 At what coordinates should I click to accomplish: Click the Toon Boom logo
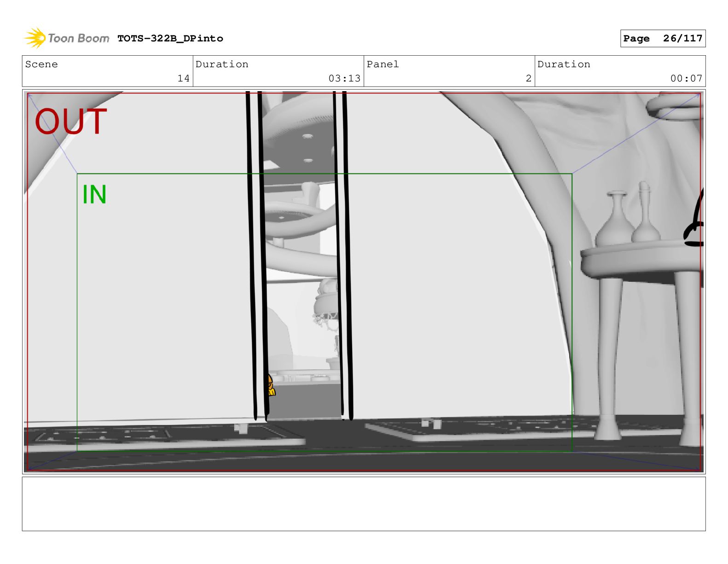coord(67,38)
